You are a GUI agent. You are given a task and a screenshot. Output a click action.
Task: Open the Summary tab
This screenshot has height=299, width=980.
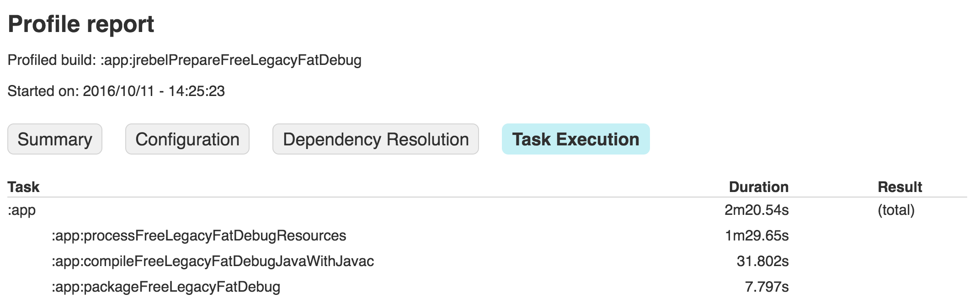pyautogui.click(x=55, y=139)
